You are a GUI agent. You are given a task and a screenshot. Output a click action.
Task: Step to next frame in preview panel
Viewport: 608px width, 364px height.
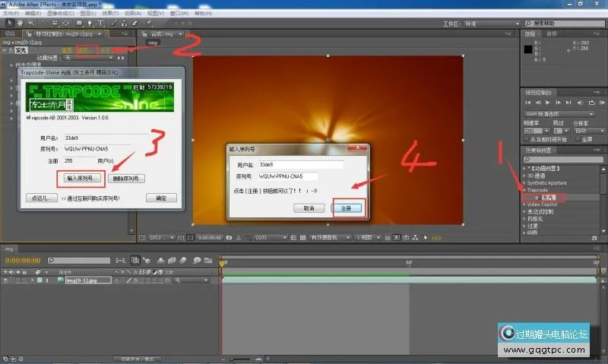coord(558,103)
